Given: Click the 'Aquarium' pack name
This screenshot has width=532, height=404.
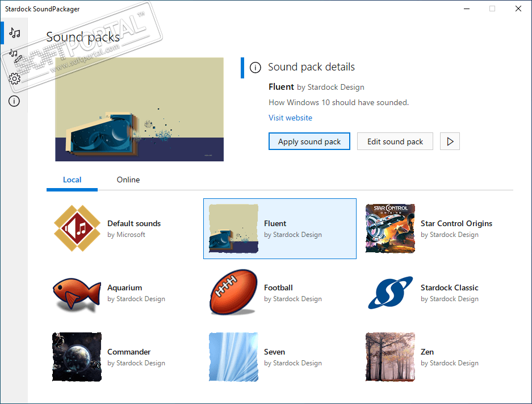Looking at the screenshot, I should click(124, 288).
